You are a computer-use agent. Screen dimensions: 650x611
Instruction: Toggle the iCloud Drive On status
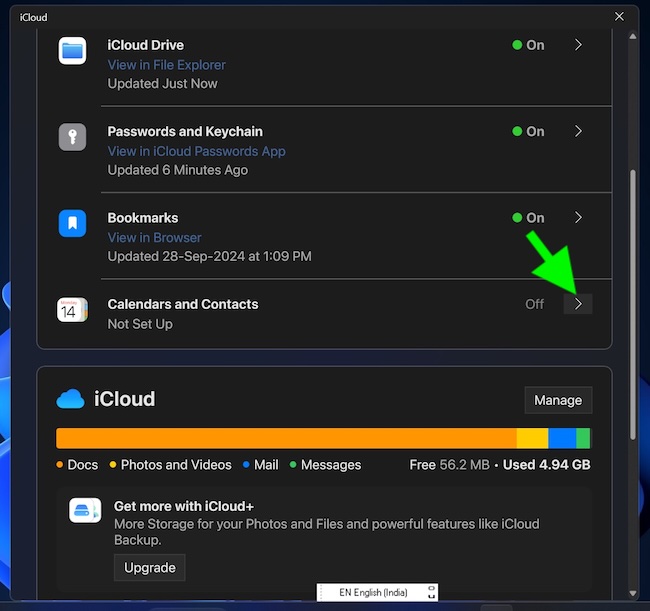coord(528,45)
